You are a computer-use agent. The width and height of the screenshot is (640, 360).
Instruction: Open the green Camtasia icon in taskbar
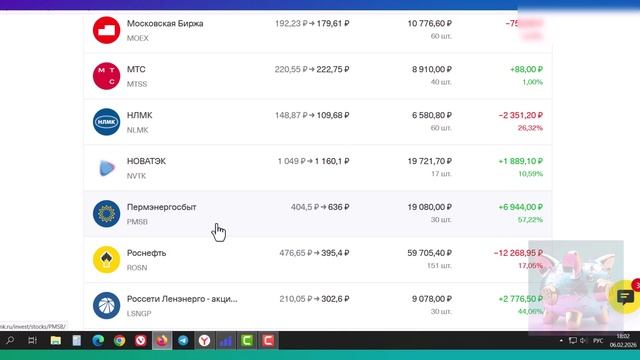[247, 340]
